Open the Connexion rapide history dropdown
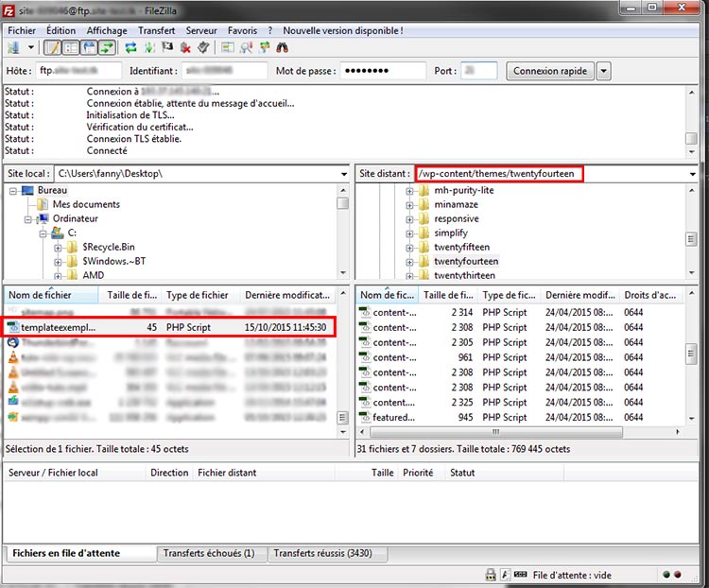Viewport: 709px width, 588px height. pos(604,71)
